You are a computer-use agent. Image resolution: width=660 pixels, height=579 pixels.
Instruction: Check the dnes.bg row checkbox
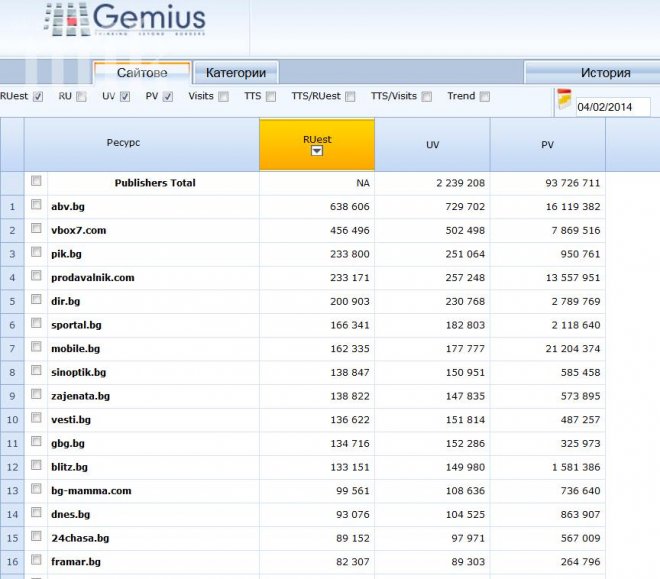[x=36, y=512]
